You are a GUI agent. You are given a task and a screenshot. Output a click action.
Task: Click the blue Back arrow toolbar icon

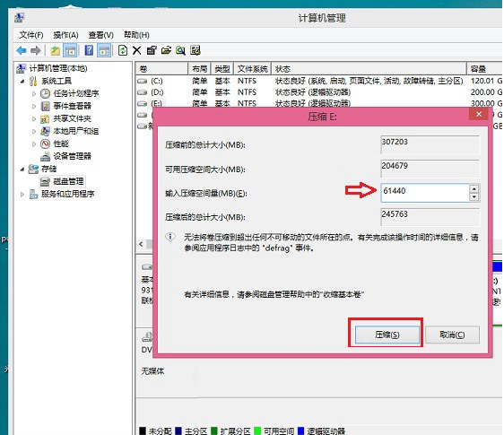click(22, 50)
